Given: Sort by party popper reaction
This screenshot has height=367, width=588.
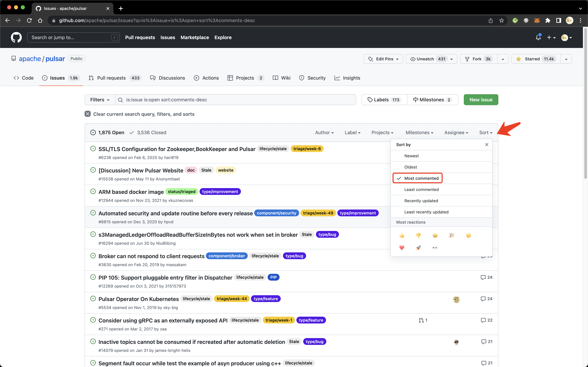Looking at the screenshot, I should pyautogui.click(x=452, y=235).
